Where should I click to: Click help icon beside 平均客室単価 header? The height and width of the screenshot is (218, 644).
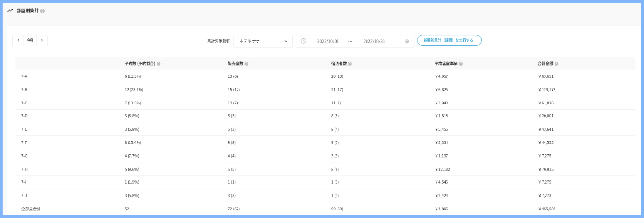click(461, 64)
